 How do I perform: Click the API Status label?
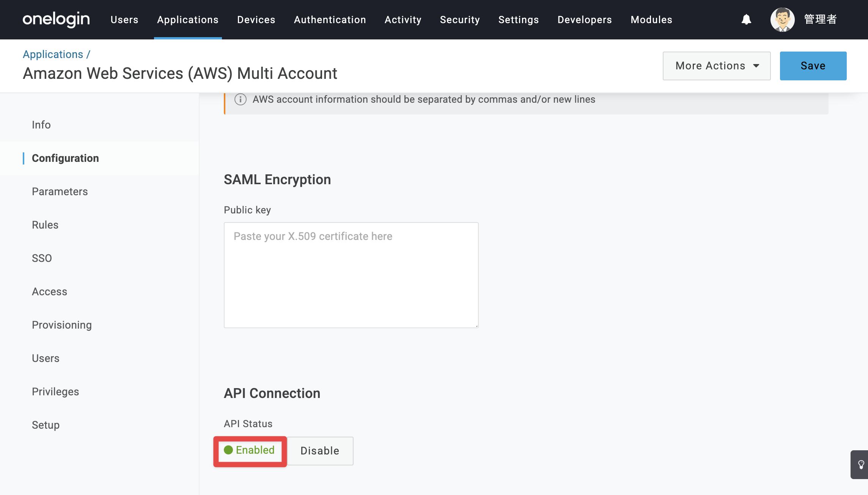(248, 424)
